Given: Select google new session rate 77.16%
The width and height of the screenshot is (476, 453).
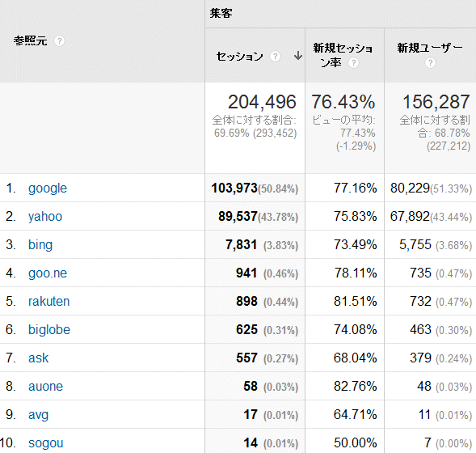Looking at the screenshot, I should [x=355, y=188].
